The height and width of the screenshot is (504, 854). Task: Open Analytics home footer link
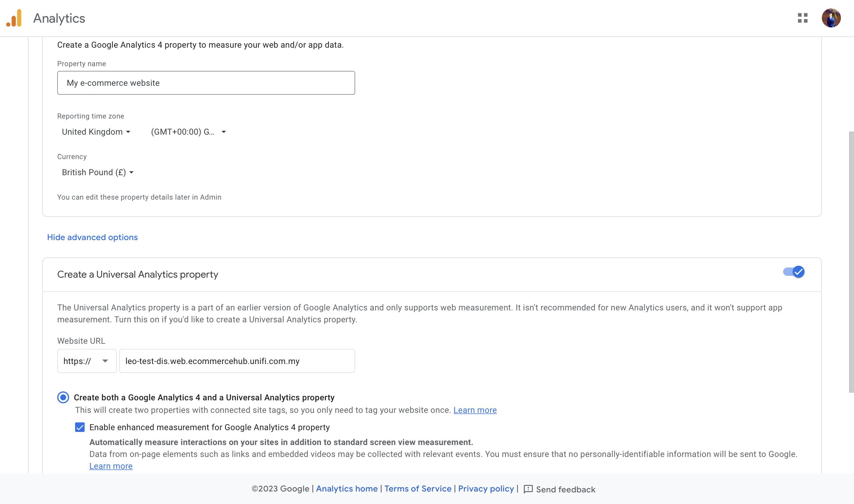point(347,489)
